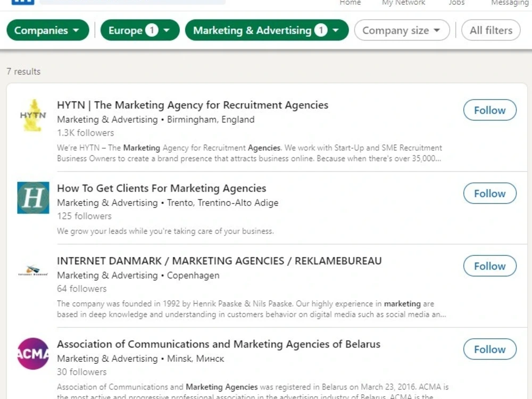The image size is (532, 399).
Task: Open Internet Danmark company logo
Action: (x=33, y=270)
